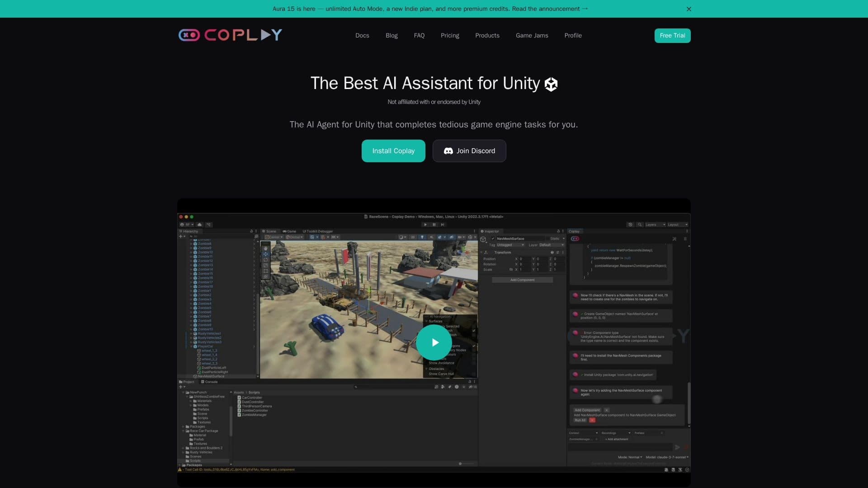
Task: Click the red cancel icon beside Run All in the demo
Action: pos(592,420)
